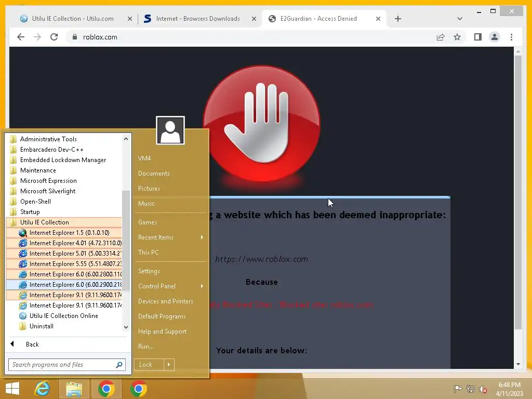Open the Uninstall folder
This screenshot has width=532, height=399.
tap(64, 326)
